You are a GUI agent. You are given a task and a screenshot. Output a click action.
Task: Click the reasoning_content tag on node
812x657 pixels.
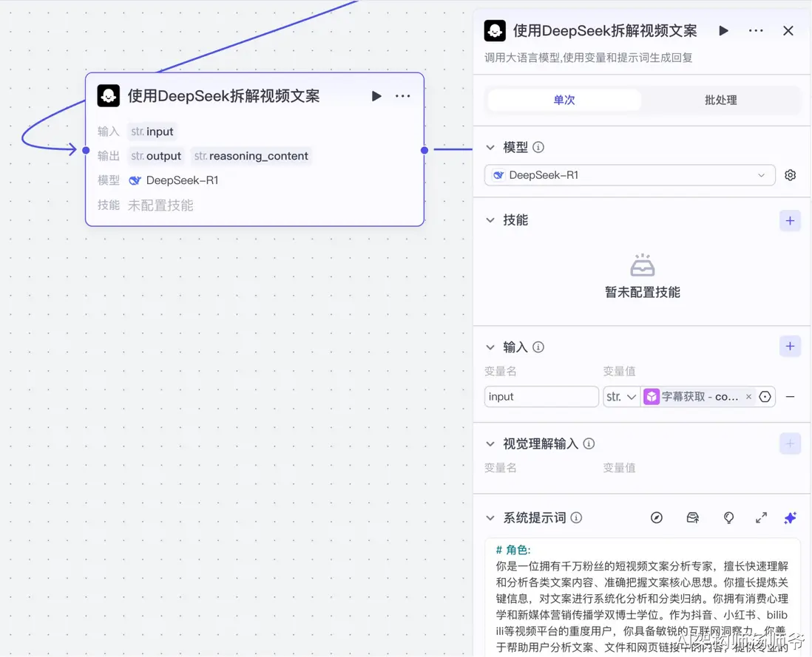tap(251, 156)
